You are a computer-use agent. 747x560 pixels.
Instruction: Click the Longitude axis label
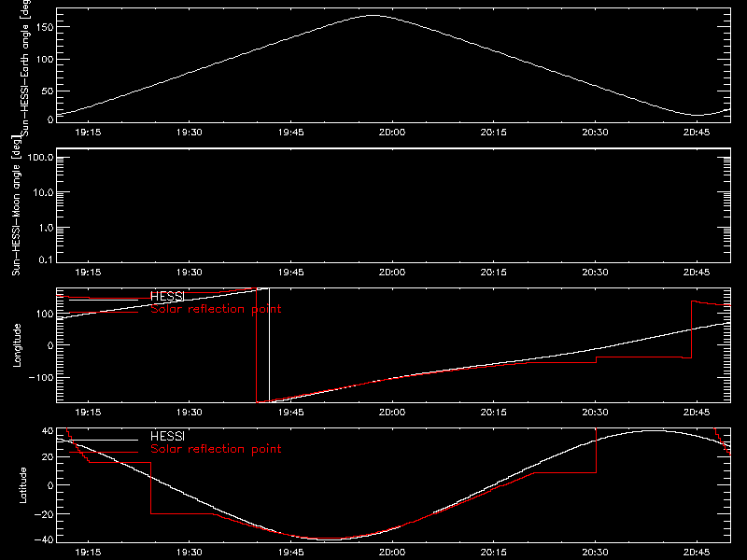click(17, 345)
